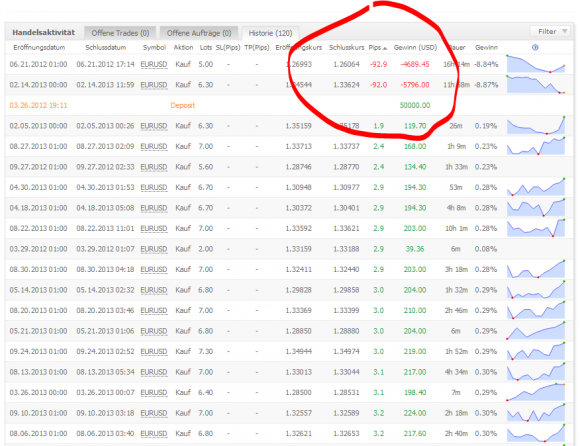This screenshot has height=446, width=580.
Task: Sort by Gewinn (USD) column header
Action: pos(415,47)
